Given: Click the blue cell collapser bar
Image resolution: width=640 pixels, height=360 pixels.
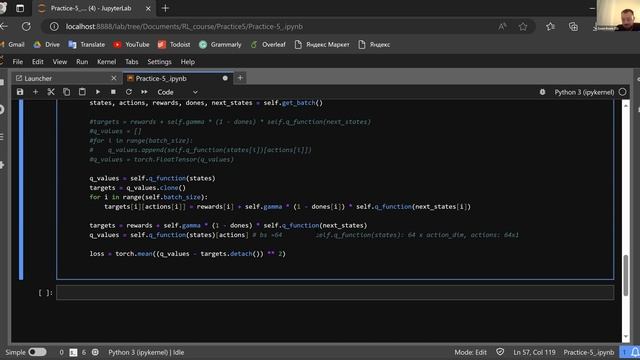Looking at the screenshot, I should (21, 190).
